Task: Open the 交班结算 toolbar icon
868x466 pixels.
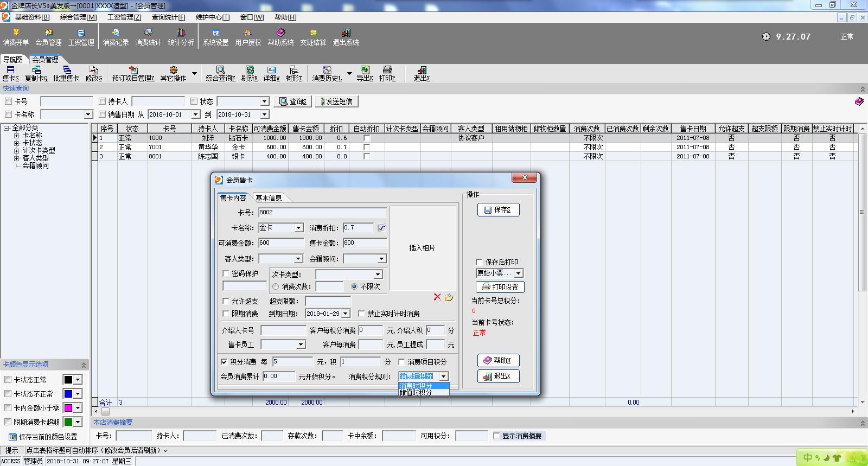Action: pyautogui.click(x=313, y=37)
